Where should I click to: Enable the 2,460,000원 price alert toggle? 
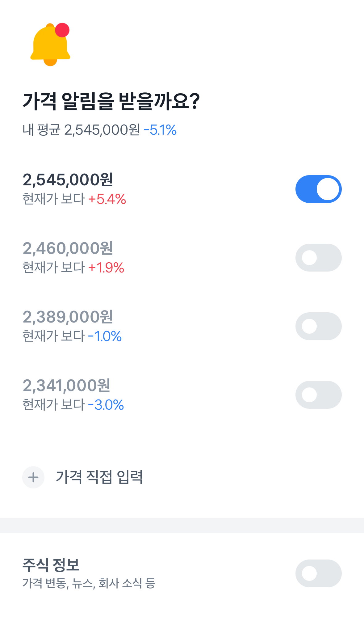click(x=318, y=258)
